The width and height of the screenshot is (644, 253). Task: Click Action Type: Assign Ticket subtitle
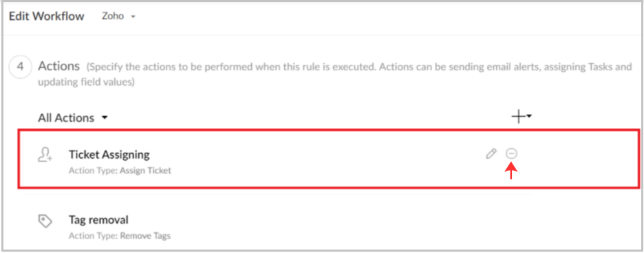(x=120, y=170)
